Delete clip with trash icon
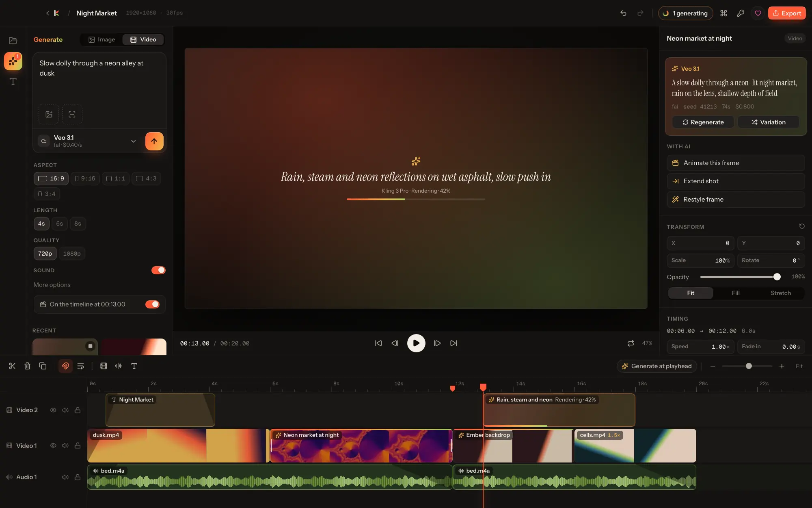Image resolution: width=812 pixels, height=508 pixels. 27,366
